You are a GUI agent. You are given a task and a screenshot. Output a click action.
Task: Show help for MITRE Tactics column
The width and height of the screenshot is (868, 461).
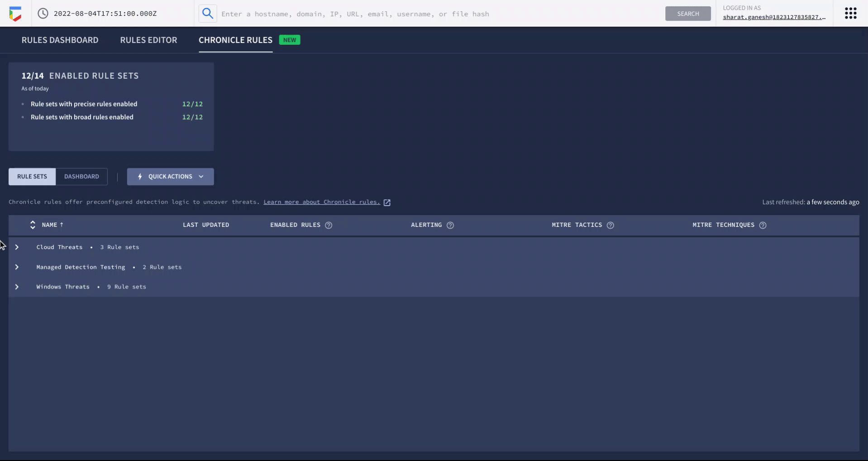point(610,225)
